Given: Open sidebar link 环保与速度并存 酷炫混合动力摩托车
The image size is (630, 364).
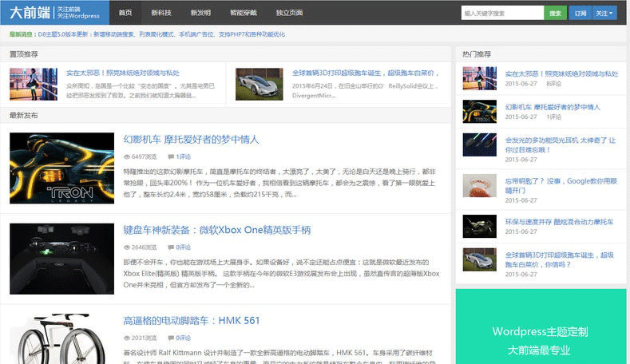Looking at the screenshot, I should pyautogui.click(x=559, y=222).
